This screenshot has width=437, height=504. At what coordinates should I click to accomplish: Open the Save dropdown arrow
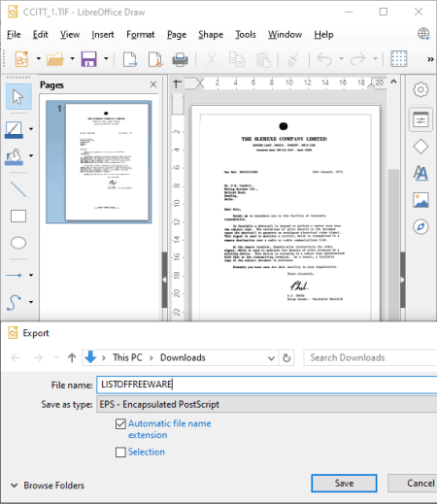click(106, 58)
